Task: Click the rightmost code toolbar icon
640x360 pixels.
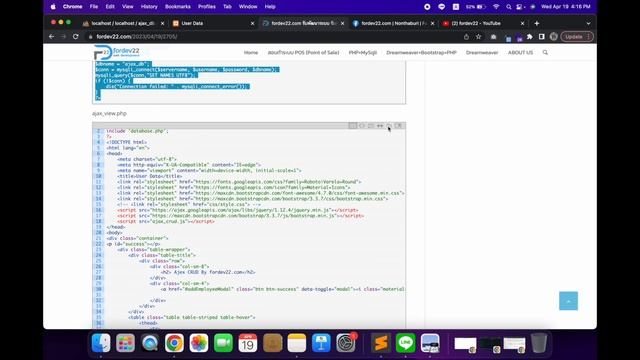Action: point(399,126)
